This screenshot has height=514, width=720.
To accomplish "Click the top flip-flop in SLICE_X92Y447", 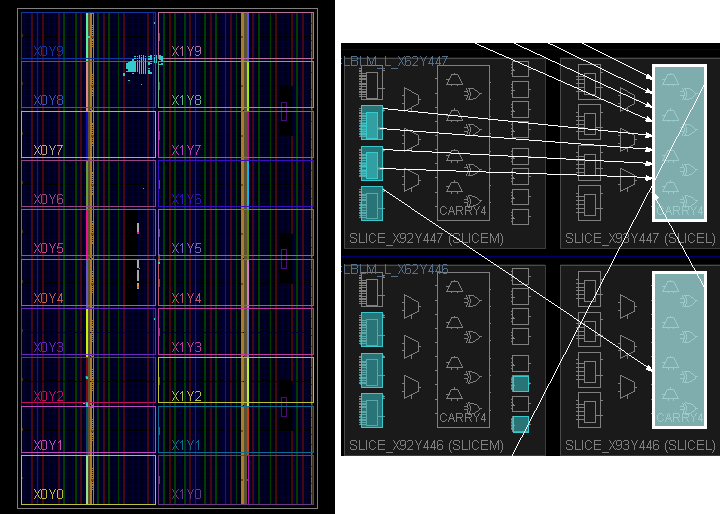I will pyautogui.click(x=520, y=68).
